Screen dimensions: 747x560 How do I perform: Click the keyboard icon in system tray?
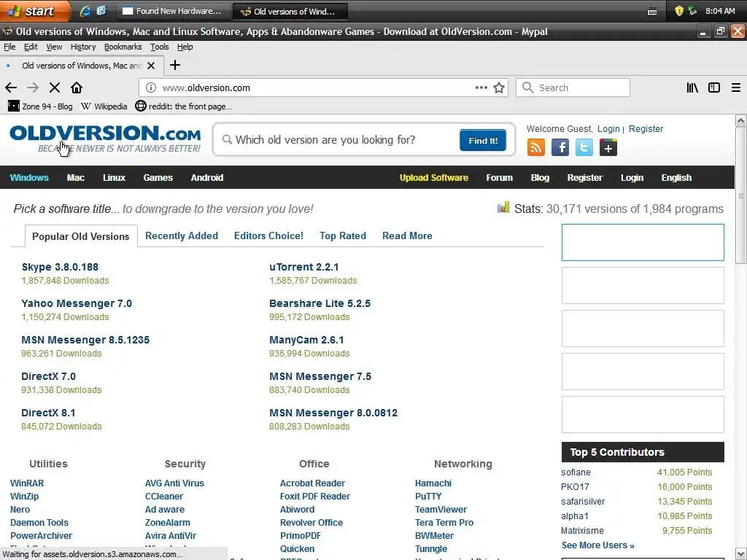point(652,12)
